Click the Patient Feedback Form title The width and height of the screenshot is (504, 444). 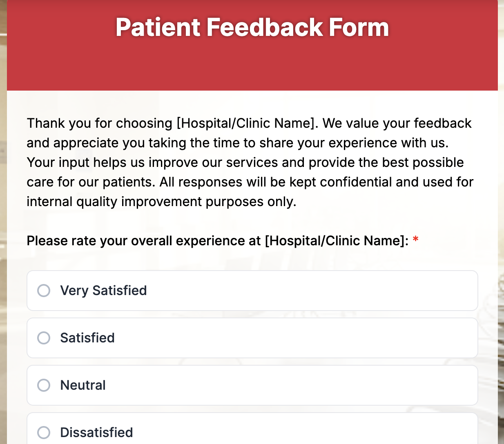click(x=252, y=27)
